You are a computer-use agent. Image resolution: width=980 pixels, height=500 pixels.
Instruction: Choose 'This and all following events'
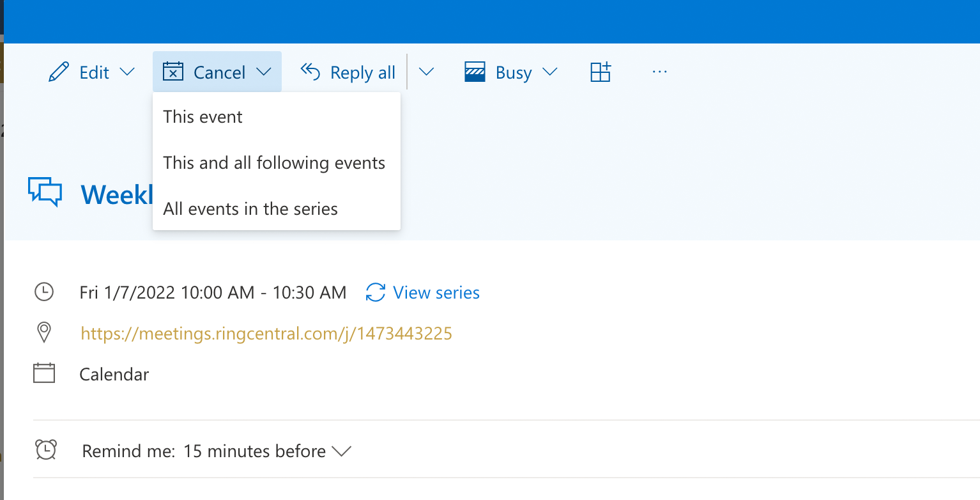point(277,163)
